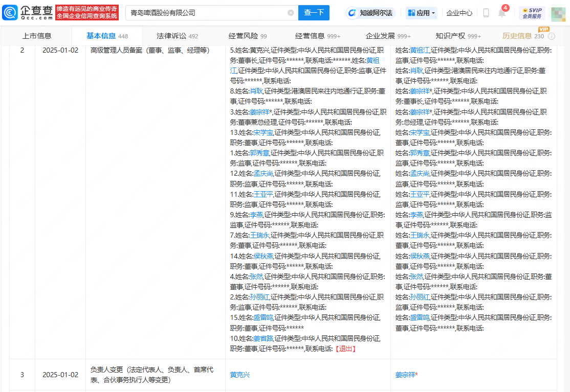Open 孙丽红 link in right column
The image size is (570, 392).
(x=420, y=297)
